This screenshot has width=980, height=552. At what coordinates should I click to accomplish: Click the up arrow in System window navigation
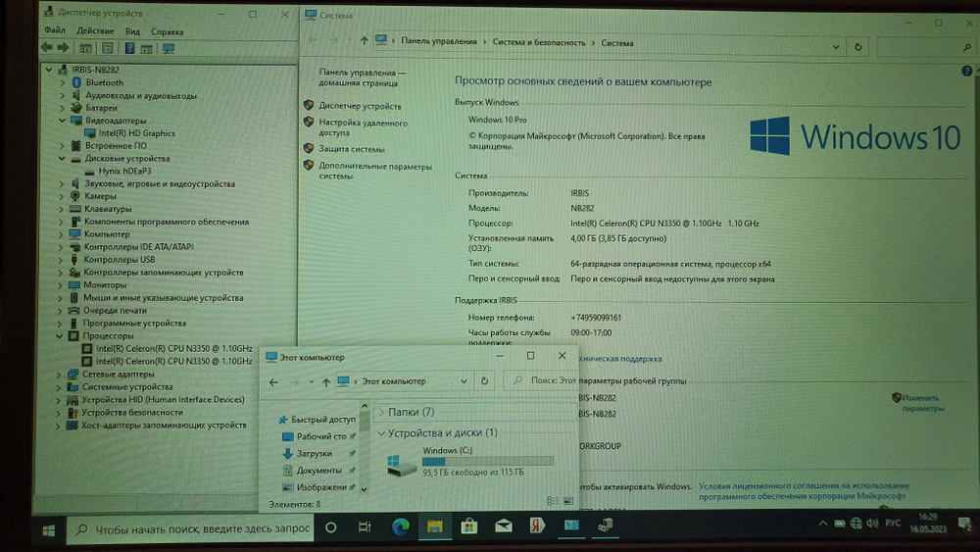click(364, 40)
